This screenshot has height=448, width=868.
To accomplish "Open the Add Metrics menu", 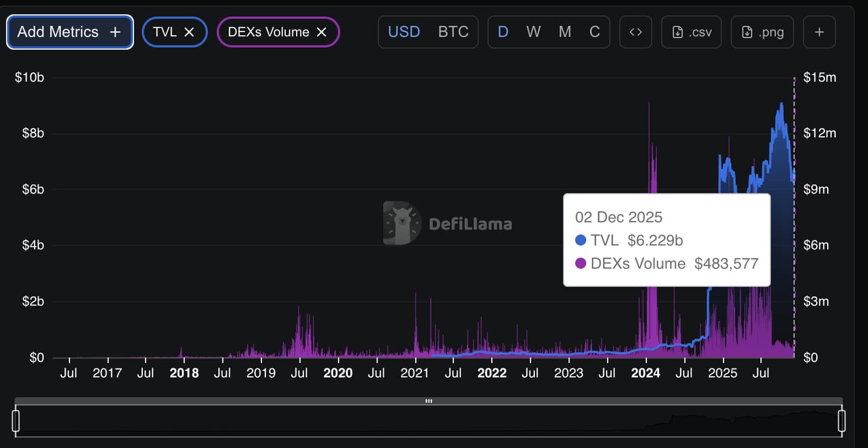I will pyautogui.click(x=69, y=32).
